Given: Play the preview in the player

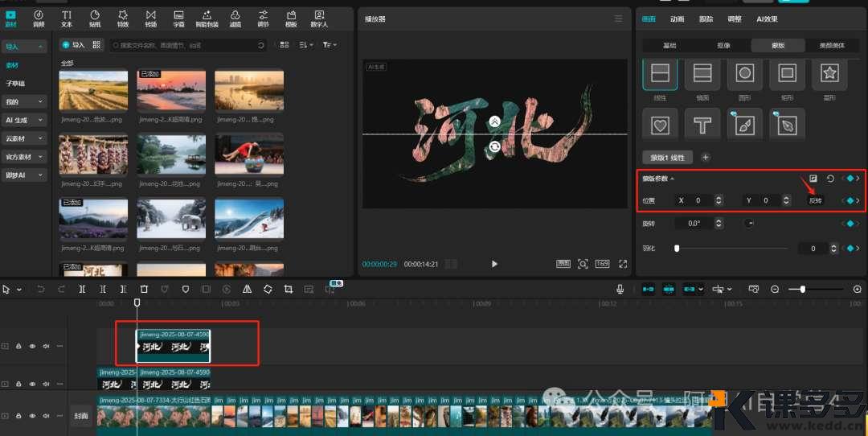Looking at the screenshot, I should [x=494, y=264].
